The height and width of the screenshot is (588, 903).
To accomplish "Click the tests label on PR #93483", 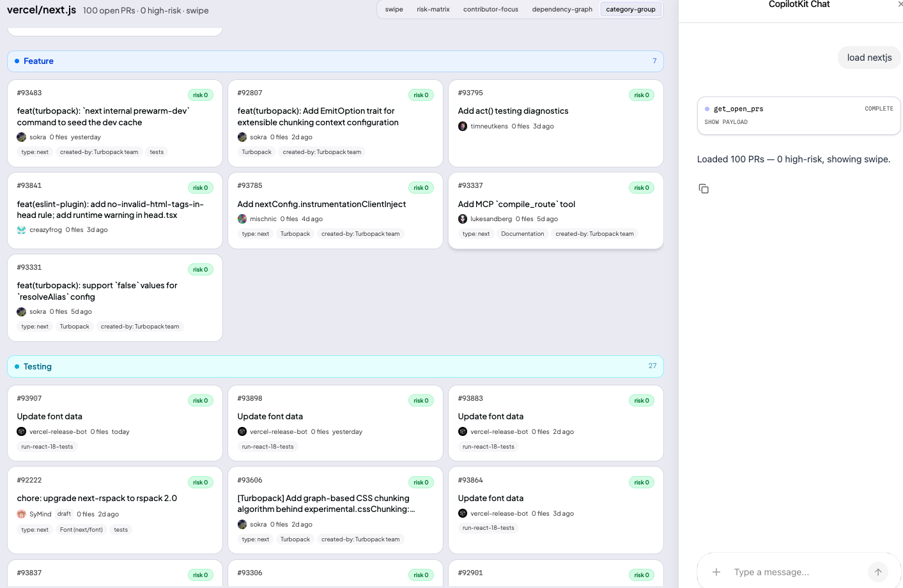I will click(157, 152).
